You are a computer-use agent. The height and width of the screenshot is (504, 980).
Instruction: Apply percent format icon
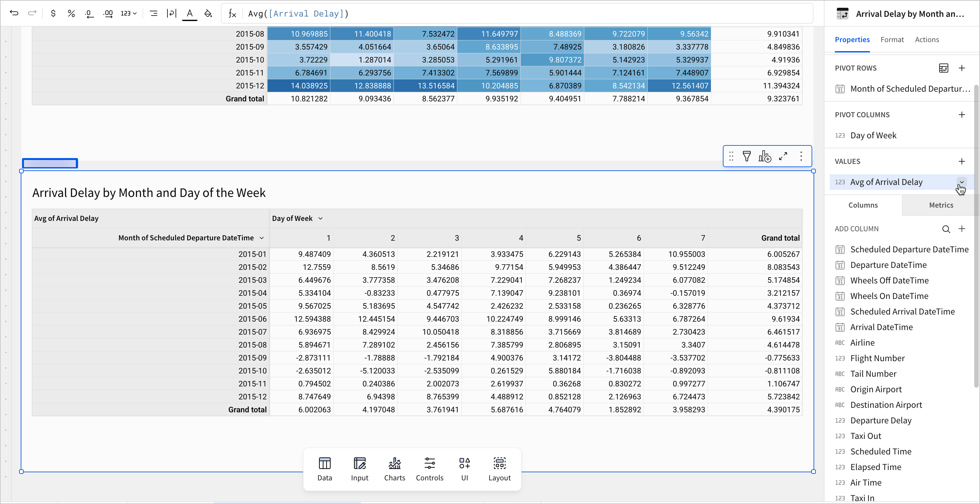pyautogui.click(x=71, y=13)
